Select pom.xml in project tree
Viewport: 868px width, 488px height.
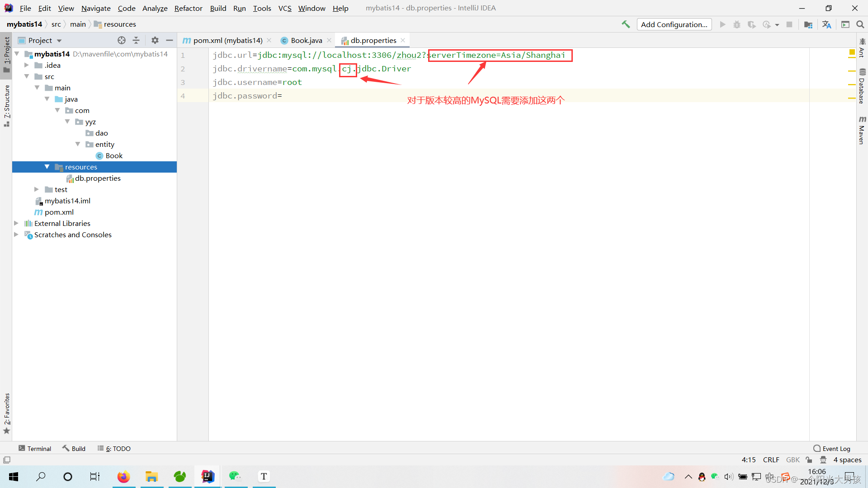[59, 212]
